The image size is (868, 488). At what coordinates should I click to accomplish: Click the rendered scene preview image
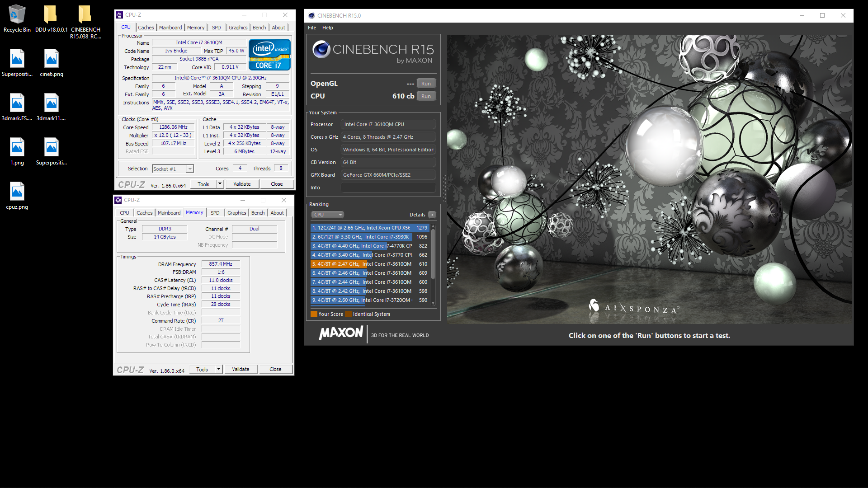pos(650,179)
